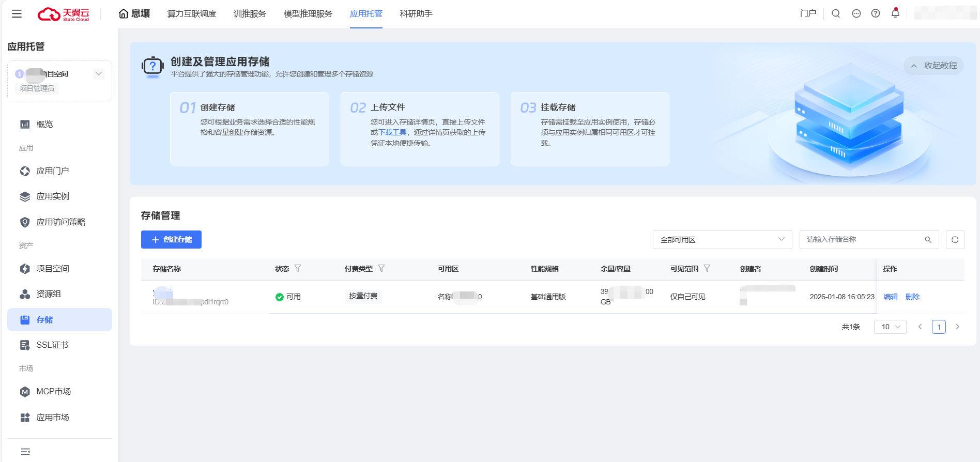Filter by visibility range funnel icon

point(707,268)
